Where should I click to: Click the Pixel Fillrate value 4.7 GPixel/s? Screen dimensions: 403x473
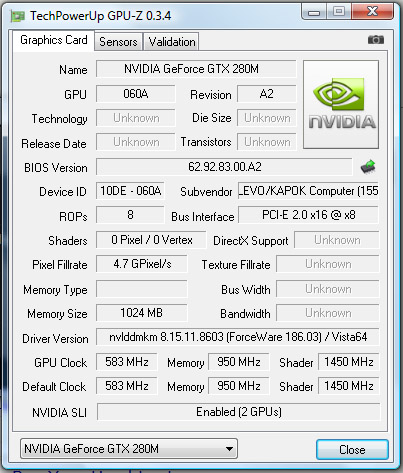[x=142, y=264]
